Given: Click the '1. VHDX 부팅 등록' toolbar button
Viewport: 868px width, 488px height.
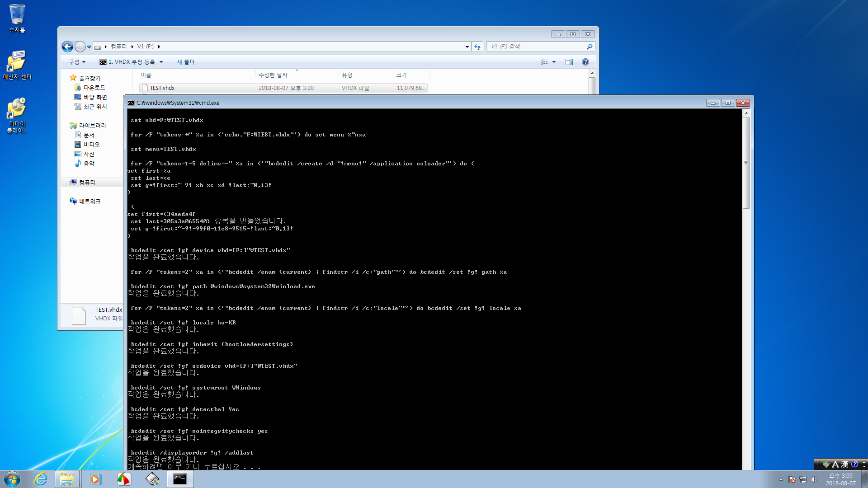Looking at the screenshot, I should click(127, 62).
